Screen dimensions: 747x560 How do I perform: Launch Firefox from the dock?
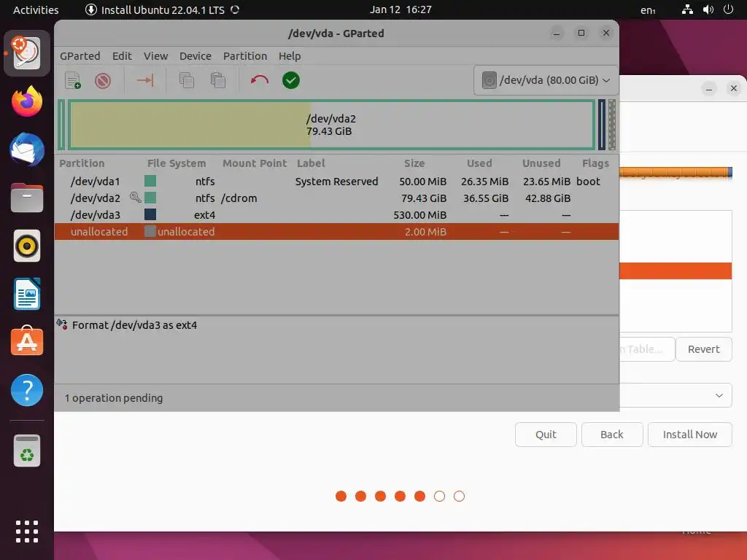27,101
